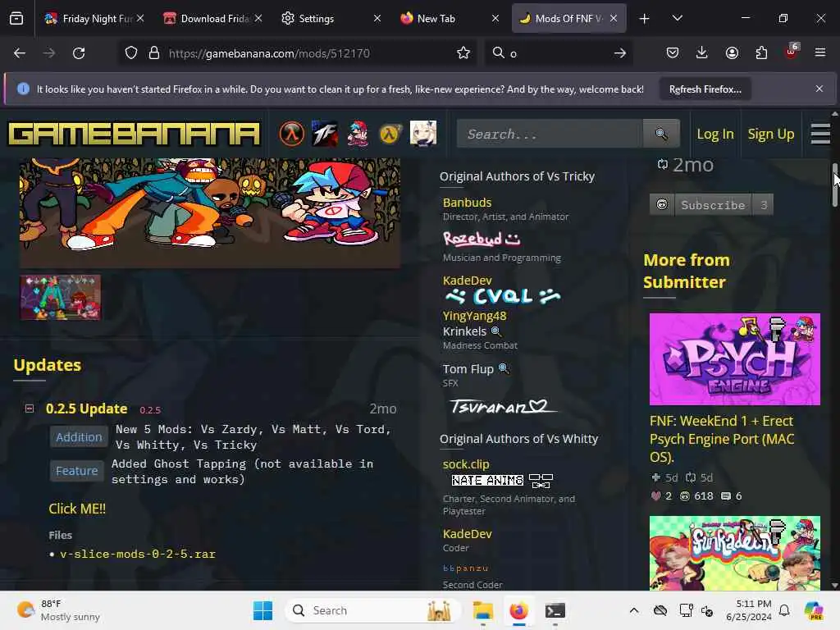Bookmark this page with the star

463,53
